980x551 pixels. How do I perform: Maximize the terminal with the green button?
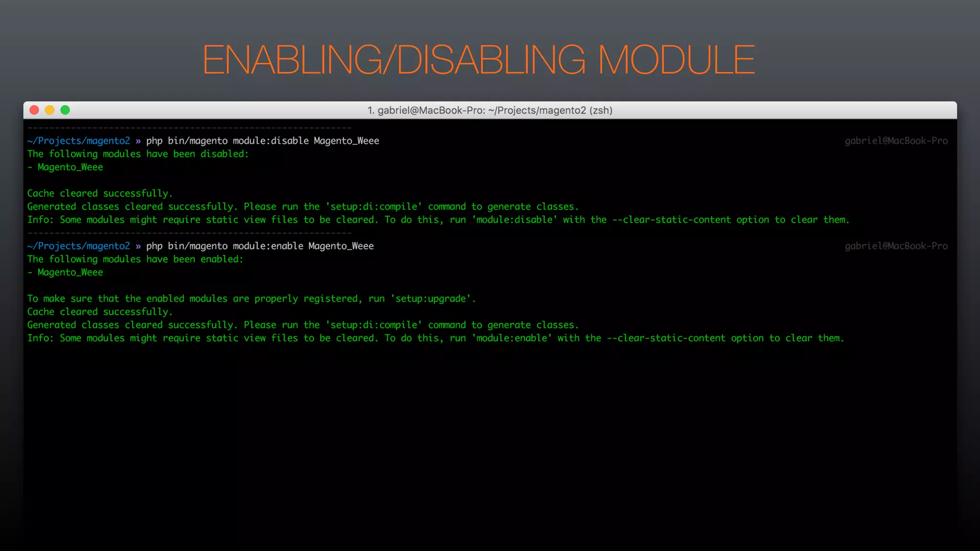(x=65, y=110)
